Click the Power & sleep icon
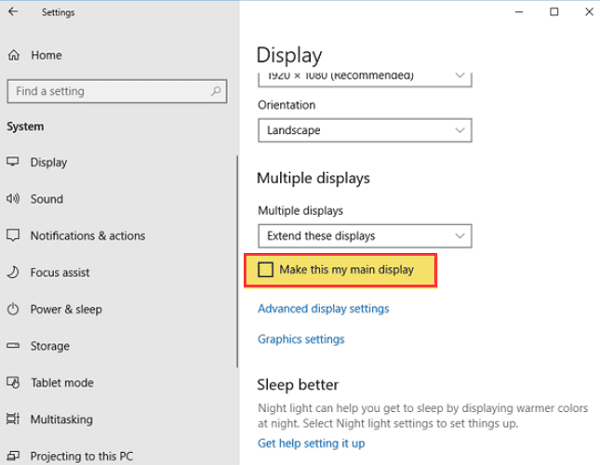 point(13,309)
